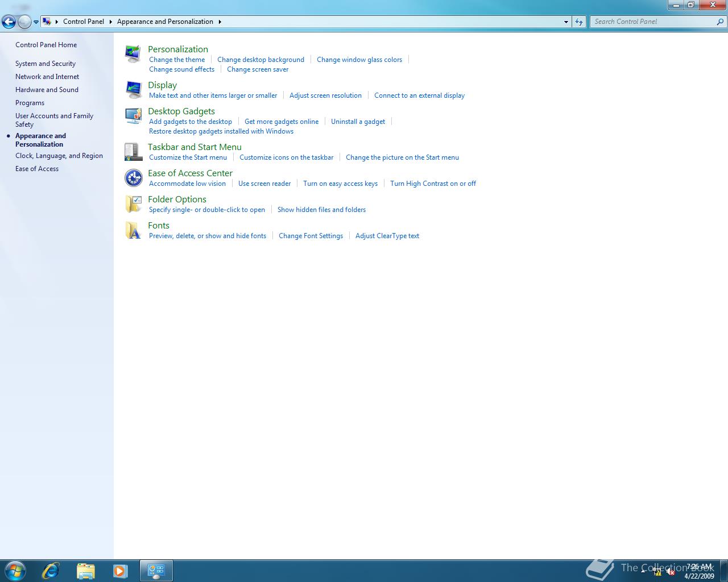
Task: Open the Windows Start orb
Action: tap(15, 571)
